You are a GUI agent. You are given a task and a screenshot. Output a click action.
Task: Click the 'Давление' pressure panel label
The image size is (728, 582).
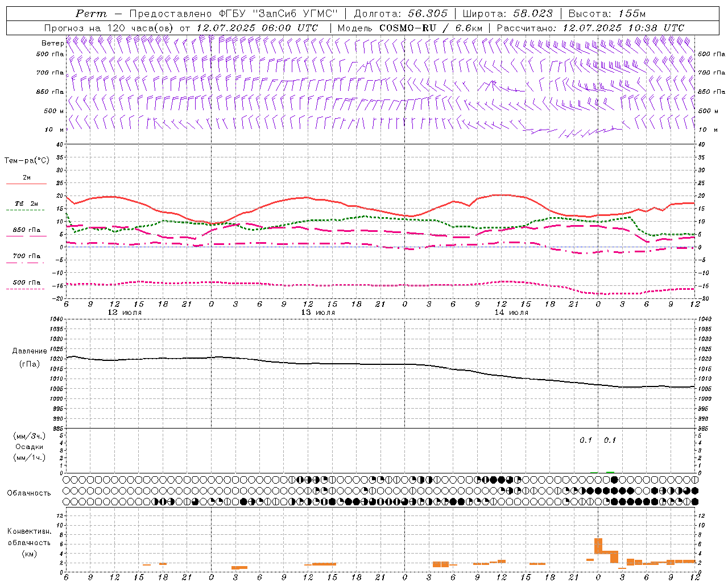[30, 351]
